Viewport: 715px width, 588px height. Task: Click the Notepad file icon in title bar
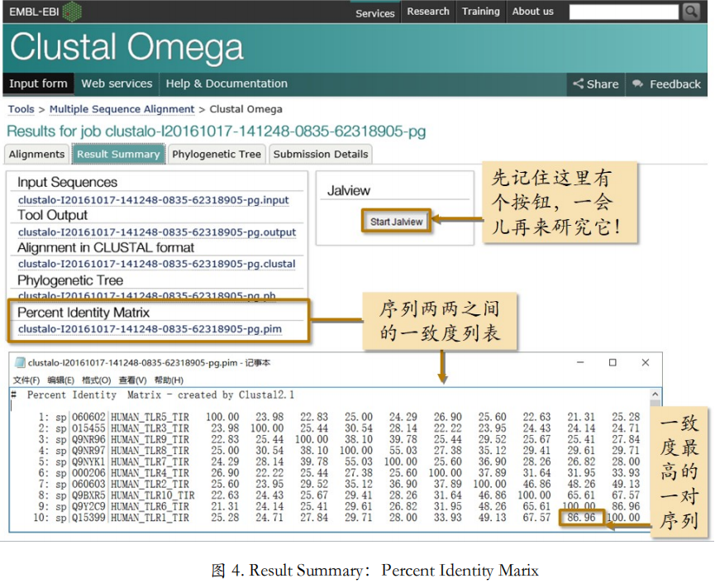click(x=20, y=363)
